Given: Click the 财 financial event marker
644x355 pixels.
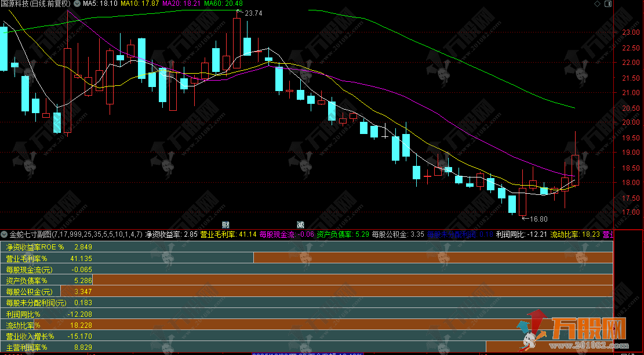Looking at the screenshot, I should [x=226, y=224].
